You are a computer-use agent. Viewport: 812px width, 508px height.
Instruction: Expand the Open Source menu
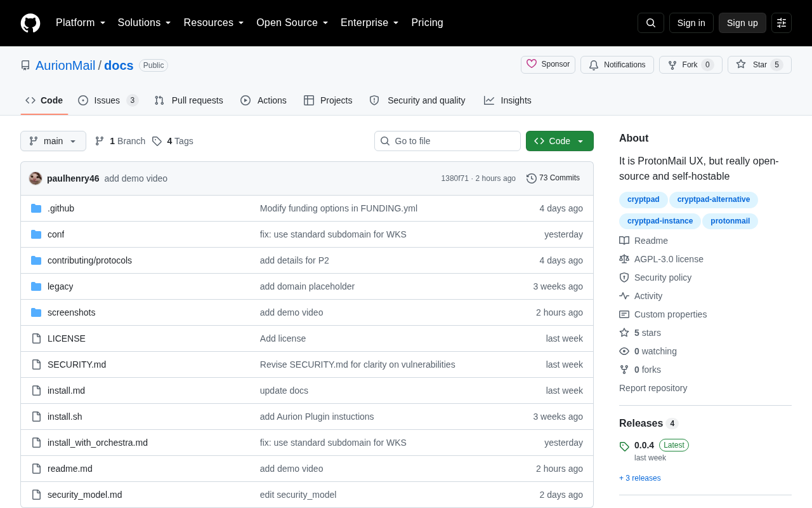[292, 23]
